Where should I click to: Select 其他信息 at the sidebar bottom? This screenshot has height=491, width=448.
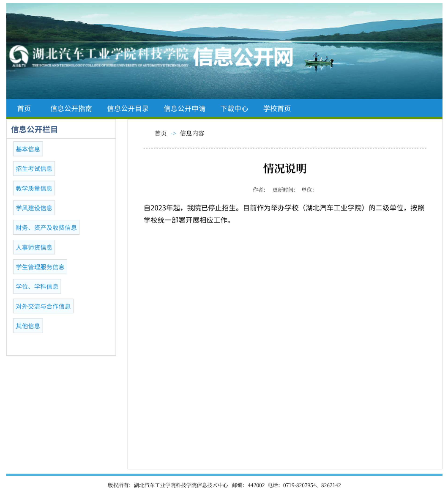click(x=28, y=326)
